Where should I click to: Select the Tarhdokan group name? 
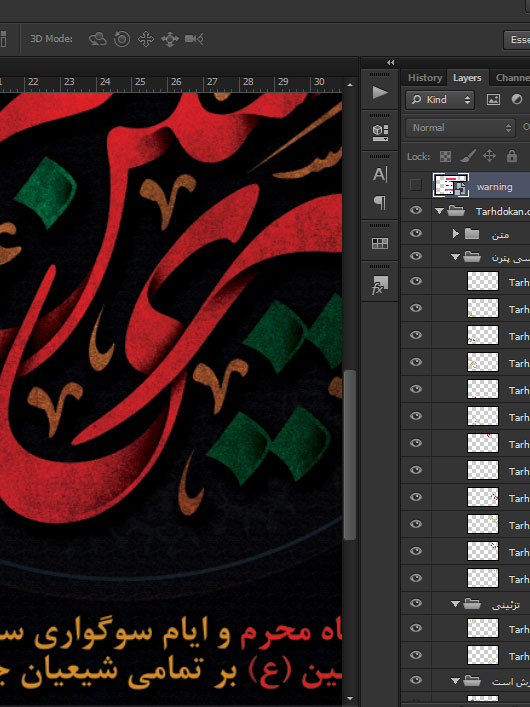click(x=502, y=211)
